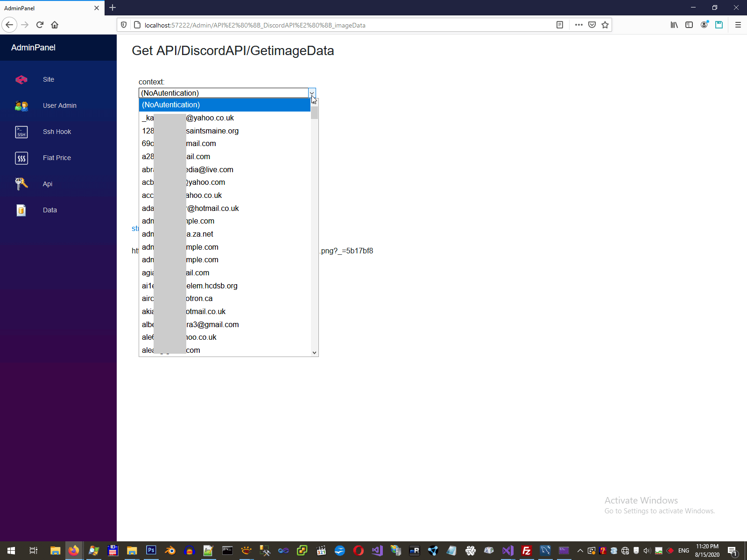Screen dimensions: 747x560
Task: Save page to Pocket icon
Action: 592,25
